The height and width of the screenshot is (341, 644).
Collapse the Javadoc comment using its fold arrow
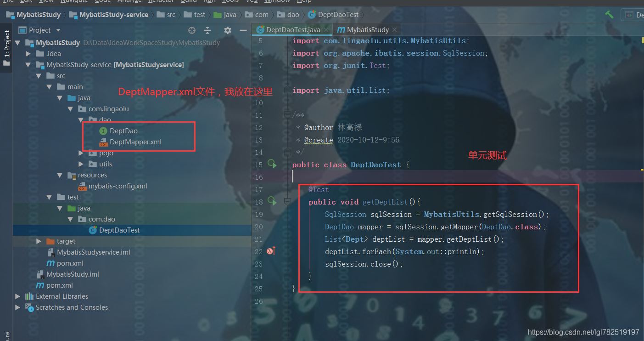(x=287, y=114)
